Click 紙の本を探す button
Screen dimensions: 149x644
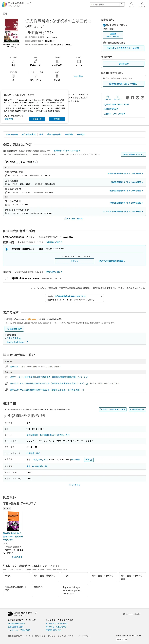[x=14, y=329]
